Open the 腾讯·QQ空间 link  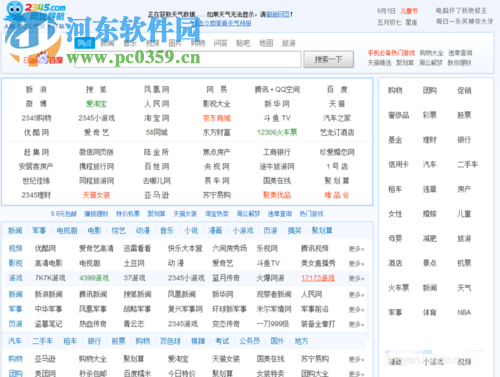(277, 89)
